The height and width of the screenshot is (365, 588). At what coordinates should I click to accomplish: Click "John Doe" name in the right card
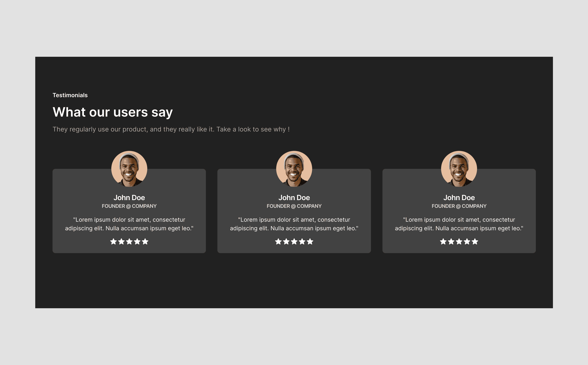pos(459,198)
